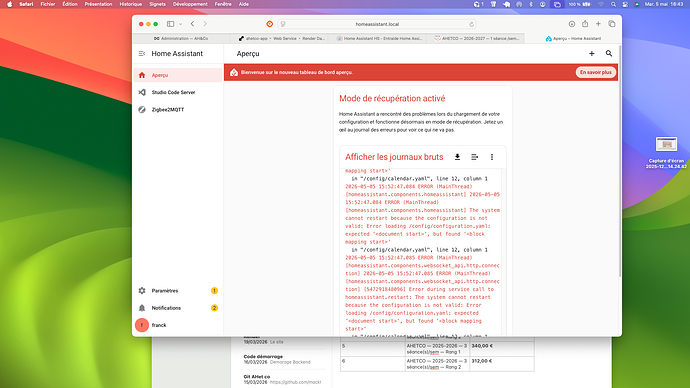Image resolution: width=690 pixels, height=388 pixels.
Task: Open Studio Code Server in the sidebar
Action: [178, 92]
